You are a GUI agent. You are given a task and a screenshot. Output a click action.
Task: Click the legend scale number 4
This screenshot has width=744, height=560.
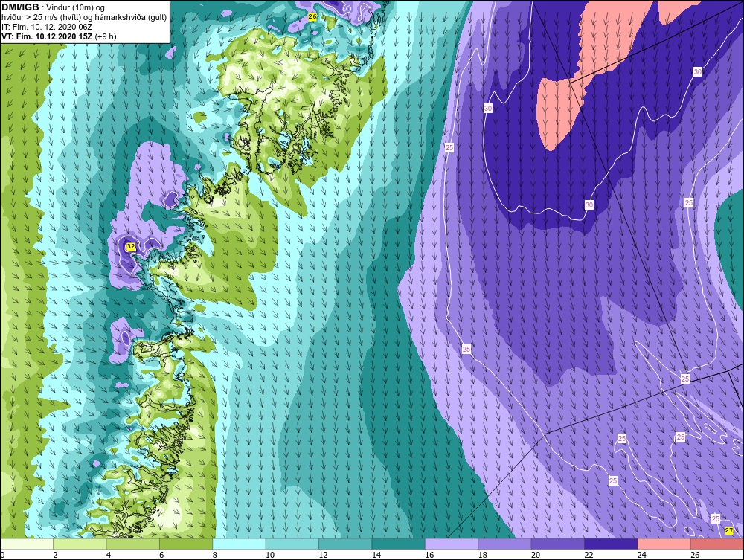tap(109, 555)
